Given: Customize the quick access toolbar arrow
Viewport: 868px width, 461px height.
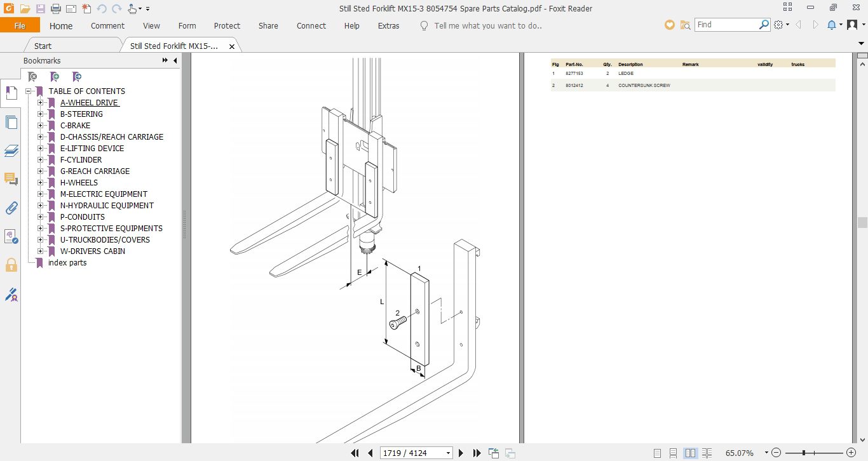Looking at the screenshot, I should (148, 9).
